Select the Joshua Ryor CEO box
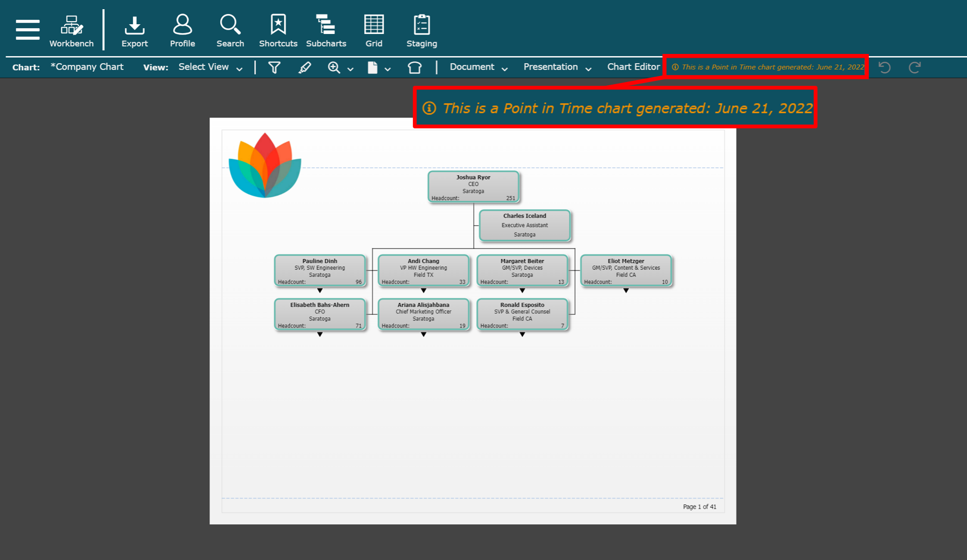Screen dimensions: 967x560 (x=473, y=187)
